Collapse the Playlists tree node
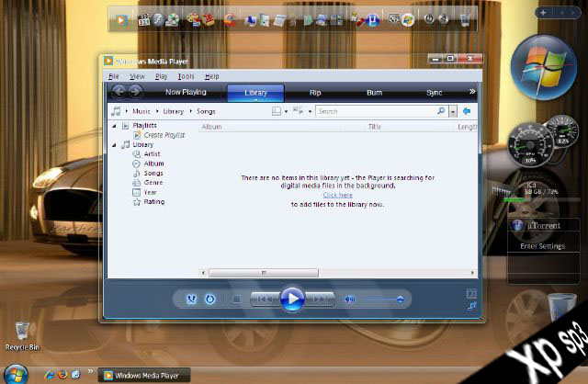The width and height of the screenshot is (588, 384). coord(114,126)
